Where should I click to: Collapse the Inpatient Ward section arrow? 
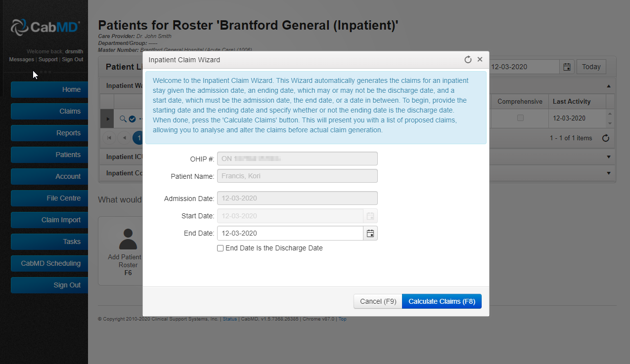(608, 85)
